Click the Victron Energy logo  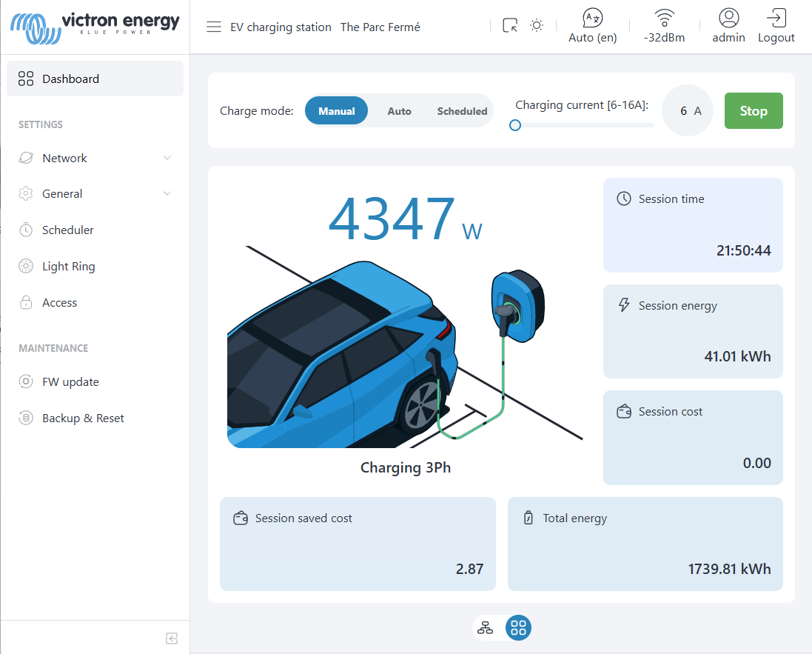[95, 27]
